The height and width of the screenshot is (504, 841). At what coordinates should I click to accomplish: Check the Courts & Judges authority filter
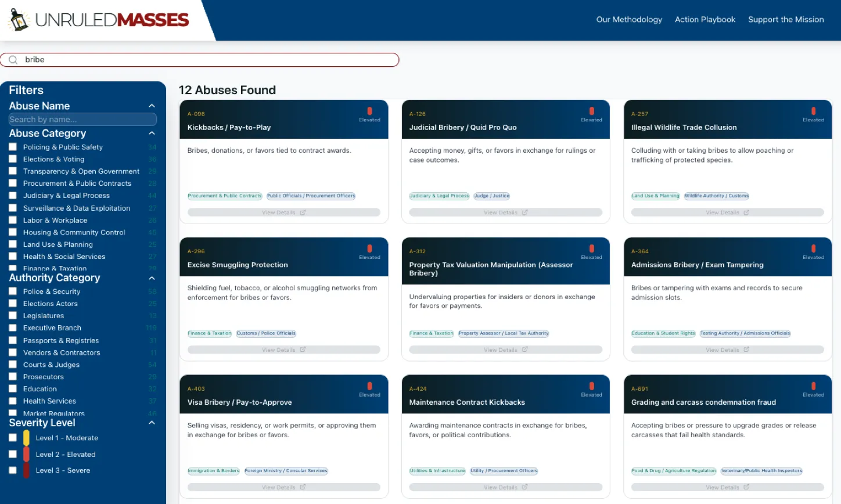point(13,365)
